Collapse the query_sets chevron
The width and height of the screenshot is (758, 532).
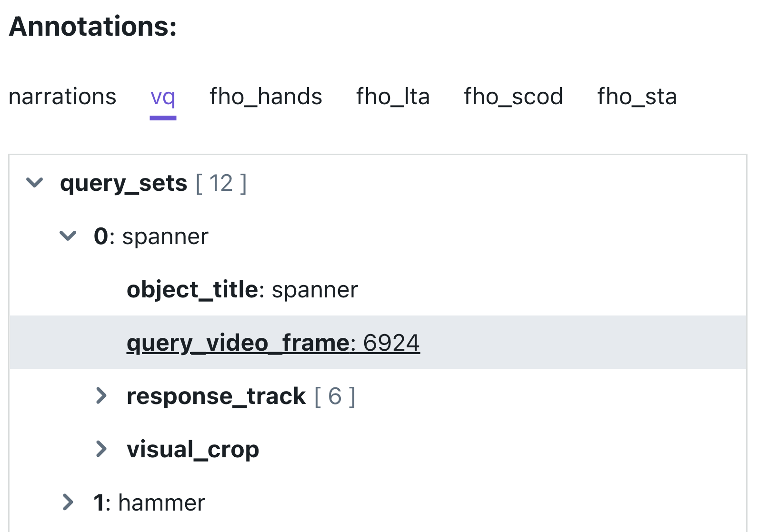[x=34, y=183]
